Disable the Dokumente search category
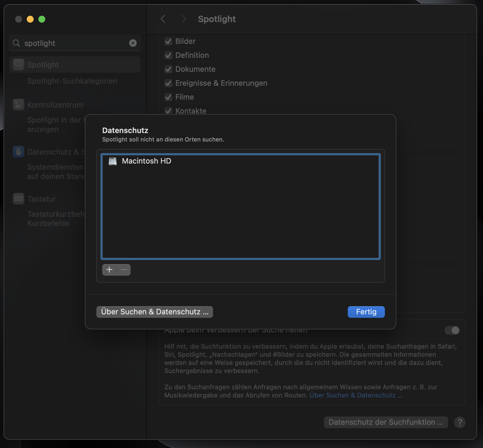Image resolution: width=483 pixels, height=448 pixels. [x=168, y=69]
